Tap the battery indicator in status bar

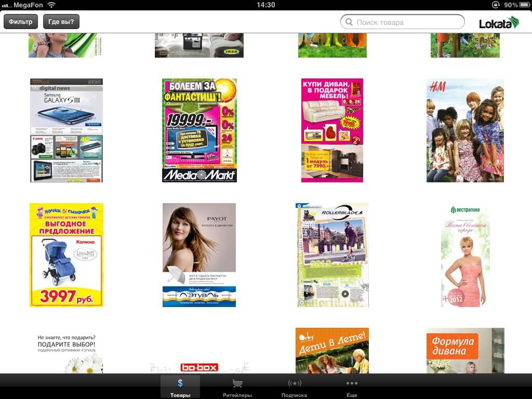coord(524,5)
